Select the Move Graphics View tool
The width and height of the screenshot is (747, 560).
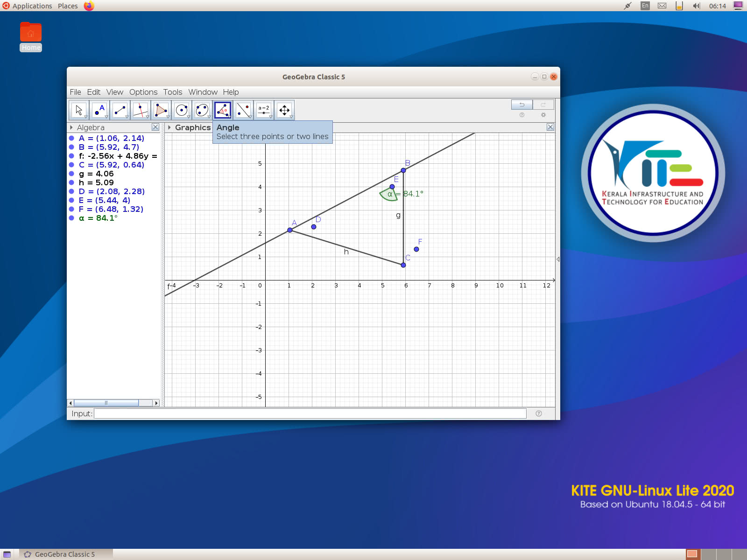[284, 110]
